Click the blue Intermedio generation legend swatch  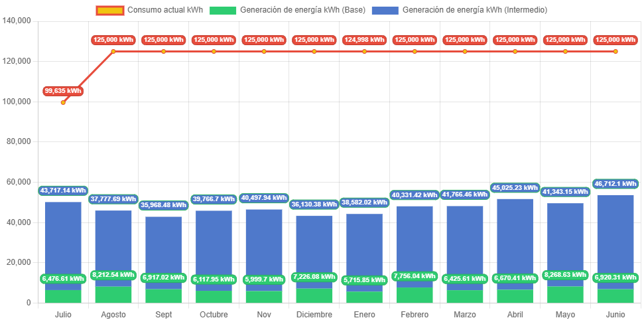tap(385, 10)
